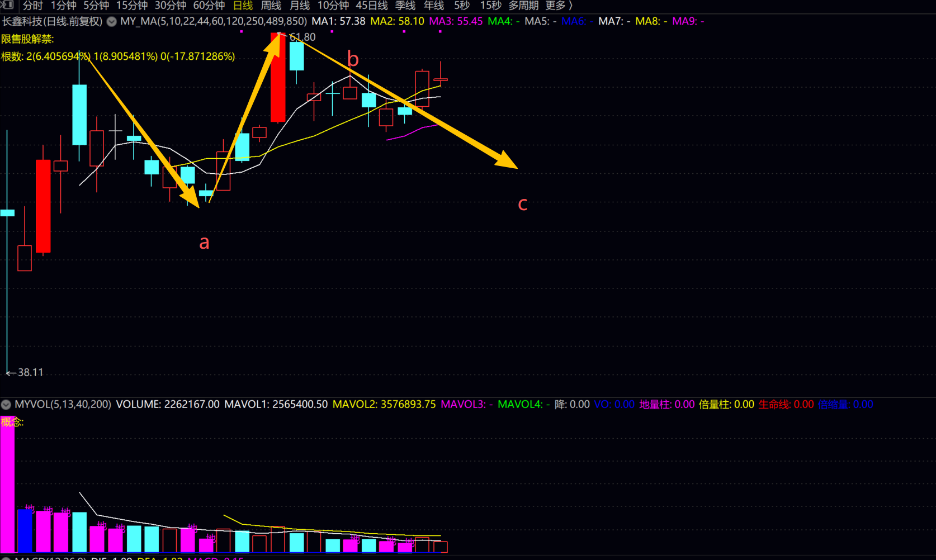The height and width of the screenshot is (560, 936).
Task: Select the 15秒 period tab
Action: tap(491, 6)
